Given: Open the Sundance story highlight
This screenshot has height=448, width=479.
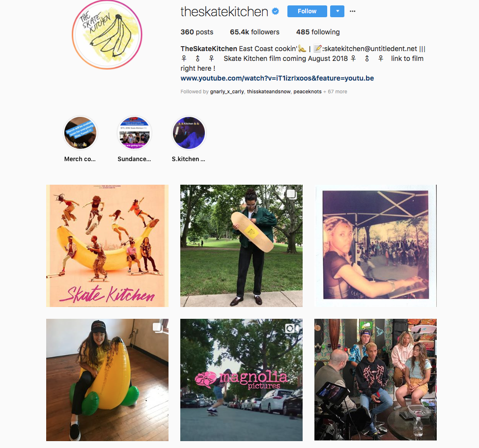Looking at the screenshot, I should tap(135, 133).
